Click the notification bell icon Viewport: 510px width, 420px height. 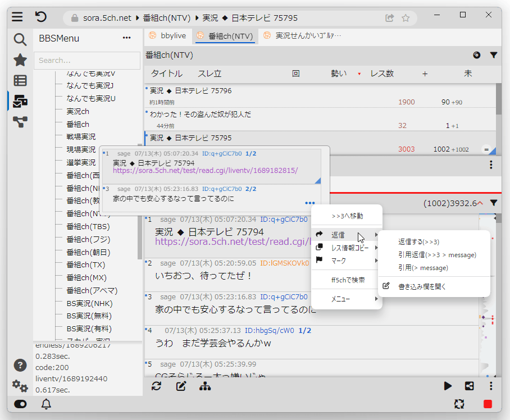point(46,404)
